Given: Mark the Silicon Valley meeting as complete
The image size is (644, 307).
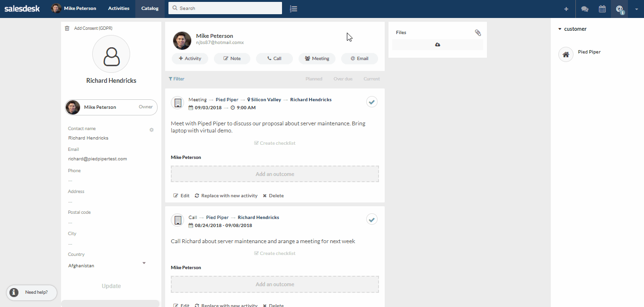Looking at the screenshot, I should pyautogui.click(x=372, y=102).
